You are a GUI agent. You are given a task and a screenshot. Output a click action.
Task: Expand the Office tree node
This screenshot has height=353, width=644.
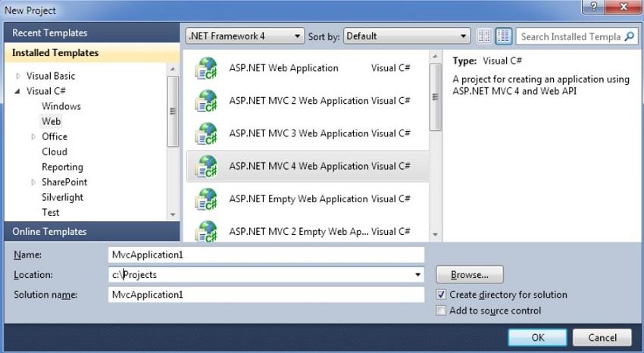click(x=33, y=136)
